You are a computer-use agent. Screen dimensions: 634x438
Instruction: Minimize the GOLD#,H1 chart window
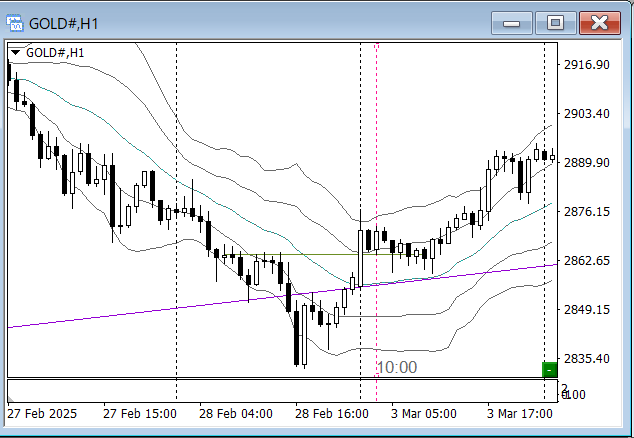point(511,23)
